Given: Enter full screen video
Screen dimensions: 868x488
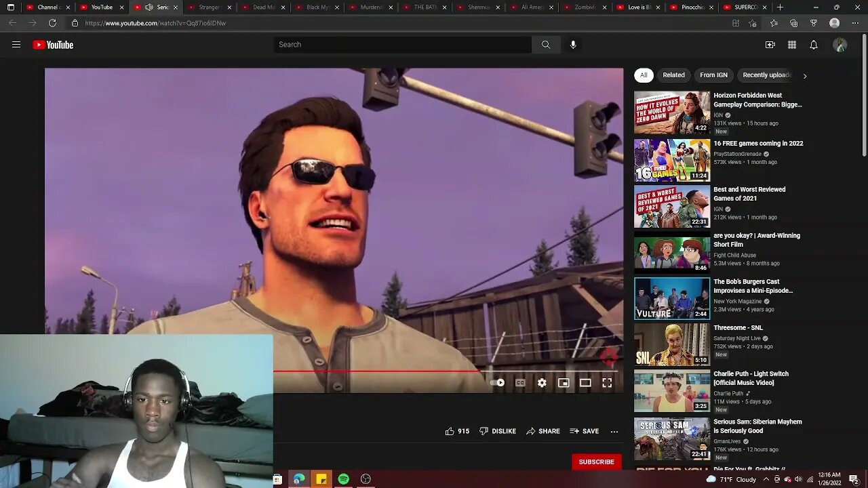Looking at the screenshot, I should coord(607,383).
